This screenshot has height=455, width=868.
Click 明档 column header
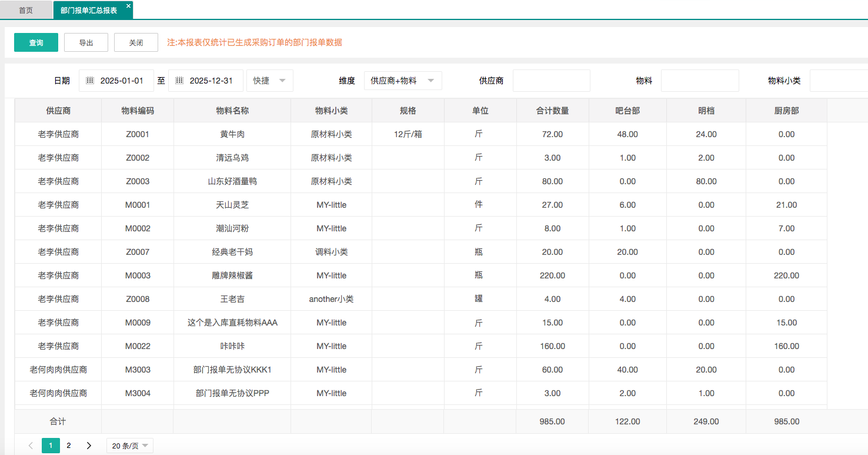point(706,111)
